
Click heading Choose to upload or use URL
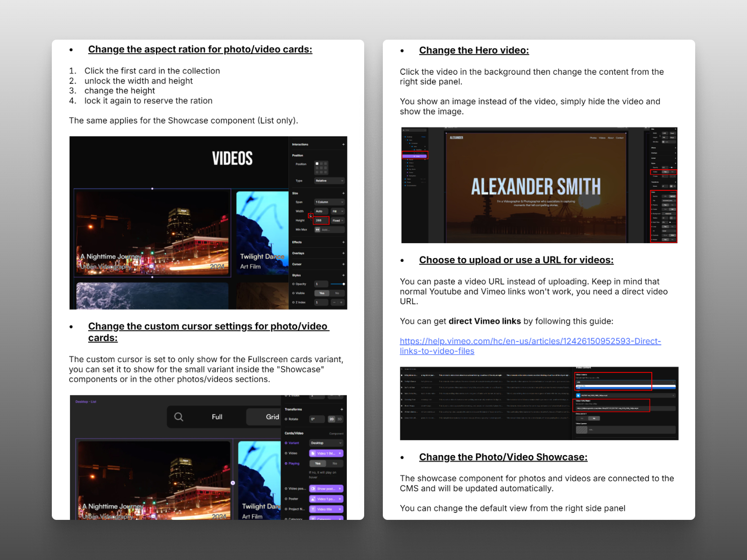coord(516,260)
